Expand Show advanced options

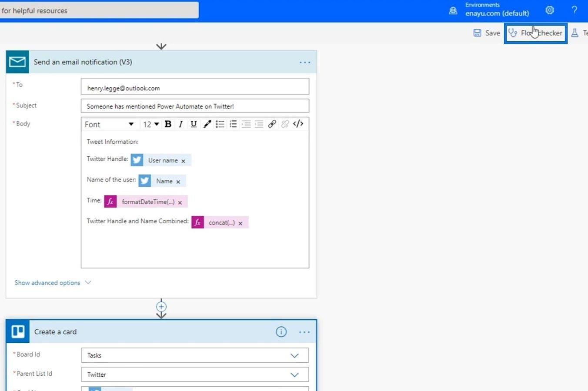(53, 283)
